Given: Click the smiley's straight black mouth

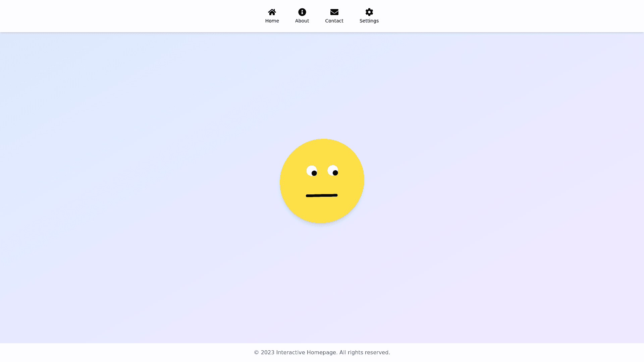Looking at the screenshot, I should pyautogui.click(x=322, y=195).
